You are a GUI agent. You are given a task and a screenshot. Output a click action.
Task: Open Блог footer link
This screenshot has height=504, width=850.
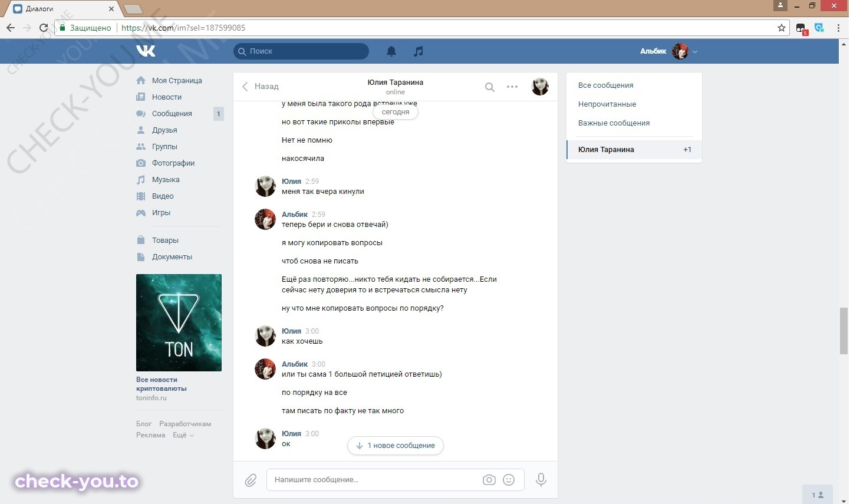[144, 424]
